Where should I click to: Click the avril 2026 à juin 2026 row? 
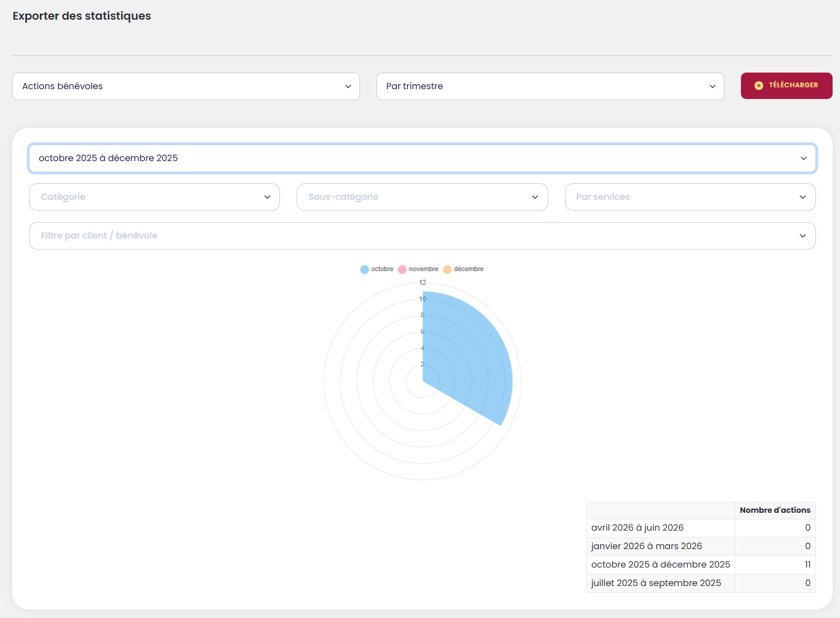pyautogui.click(x=638, y=528)
